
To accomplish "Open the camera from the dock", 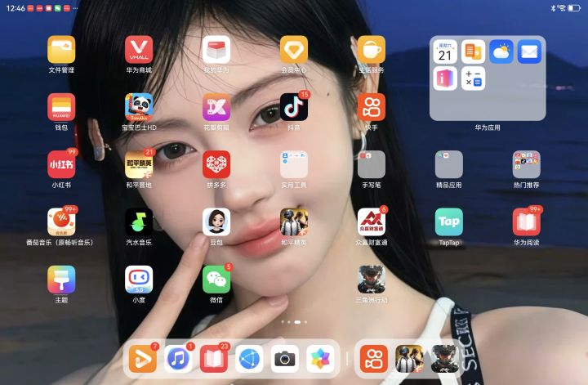I will pyautogui.click(x=285, y=359).
